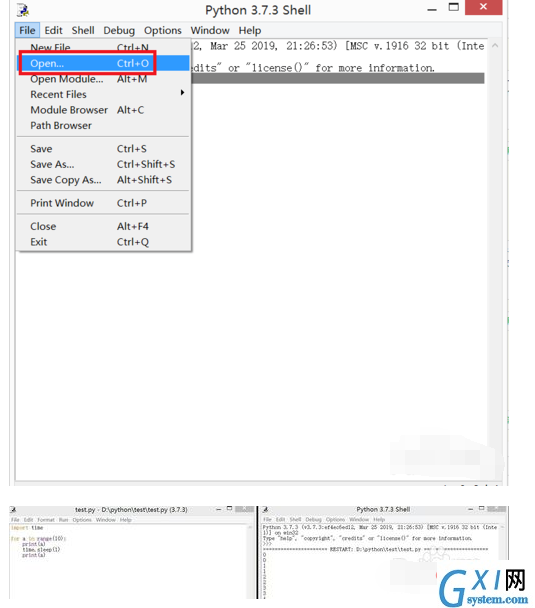This screenshot has width=535, height=608.
Task: Choose New File from the File menu
Action: [104, 47]
